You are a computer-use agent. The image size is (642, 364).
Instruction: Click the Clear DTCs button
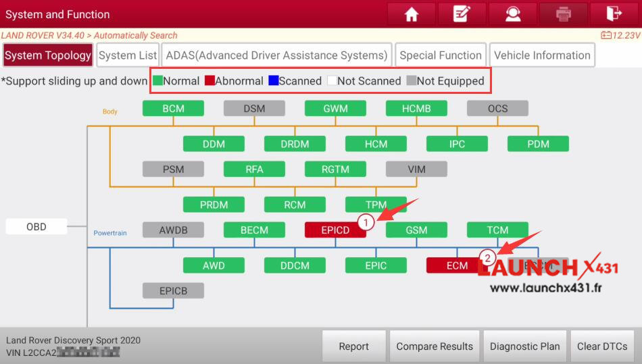tap(602, 346)
